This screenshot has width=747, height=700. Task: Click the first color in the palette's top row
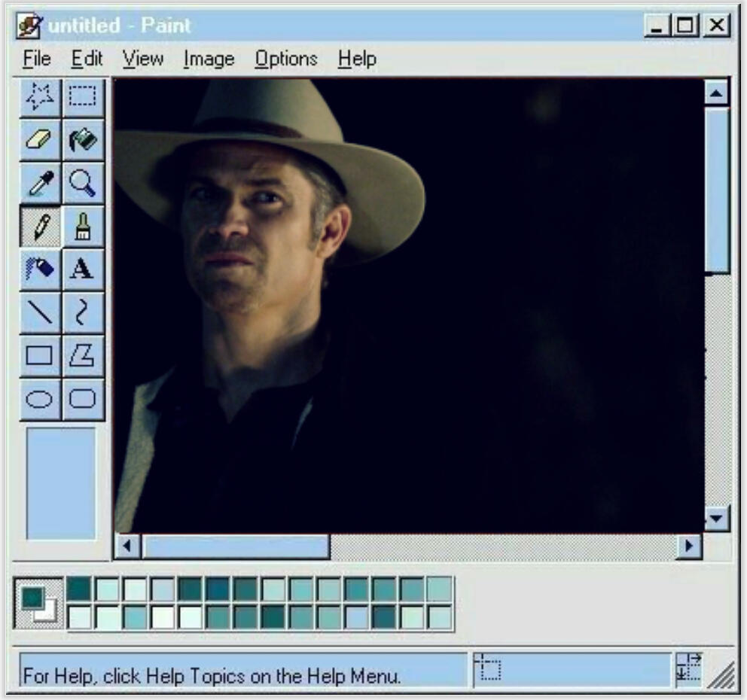78,589
